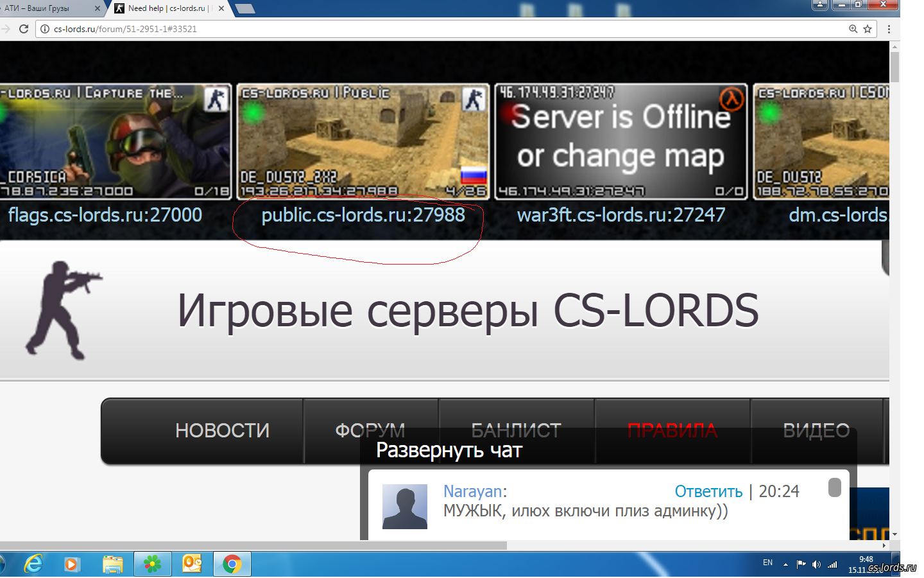Image resolution: width=924 pixels, height=578 pixels.
Task: Close the 'Need help | cs-lords.ru' tab
Action: (x=221, y=8)
